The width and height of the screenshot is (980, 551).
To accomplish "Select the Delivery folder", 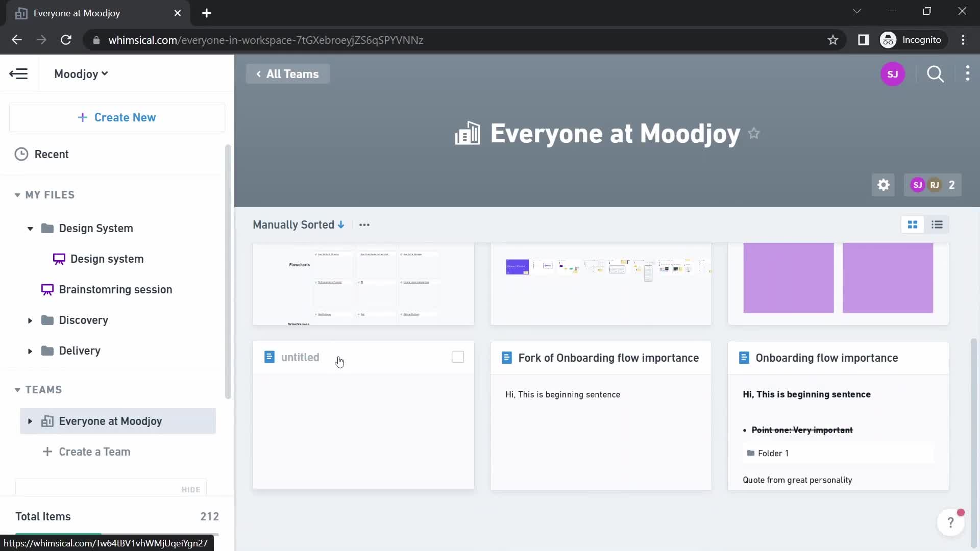I will point(80,351).
